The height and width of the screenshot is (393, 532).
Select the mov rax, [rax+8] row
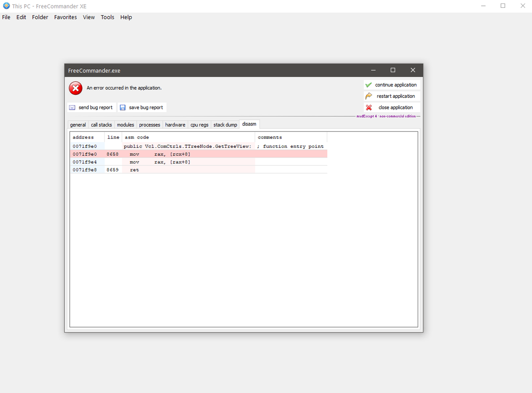(x=198, y=162)
